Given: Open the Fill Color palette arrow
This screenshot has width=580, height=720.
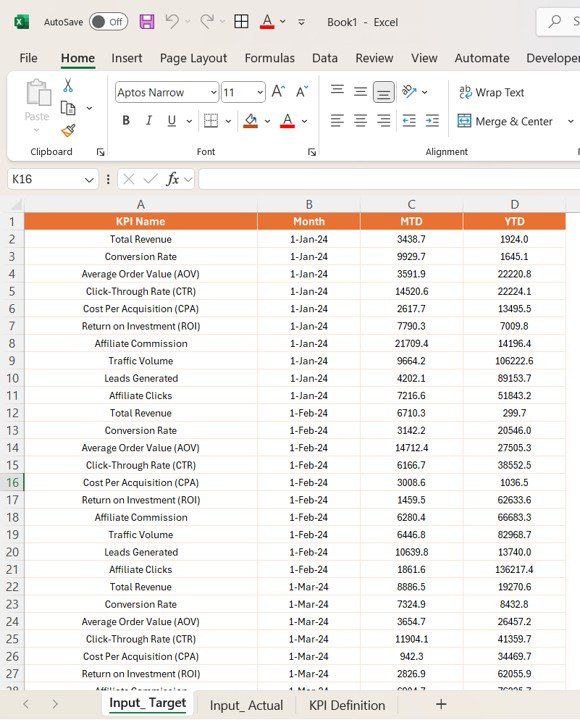Looking at the screenshot, I should click(267, 121).
